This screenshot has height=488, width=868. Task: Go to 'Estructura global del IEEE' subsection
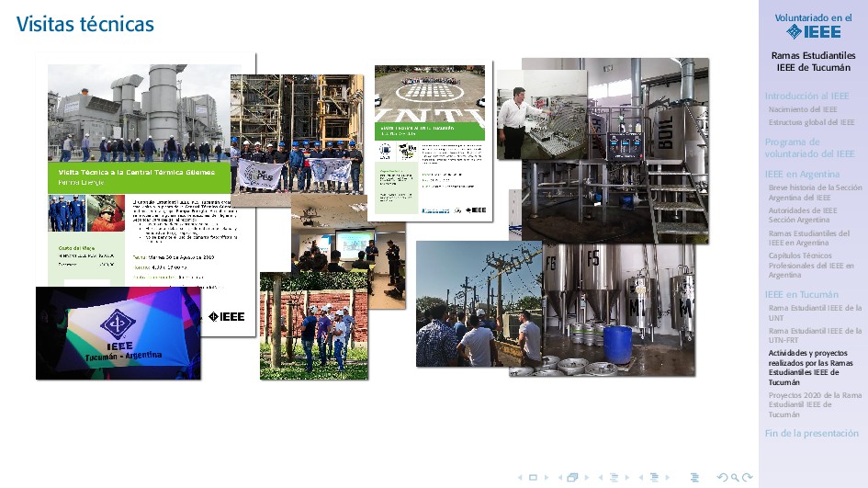click(x=812, y=122)
